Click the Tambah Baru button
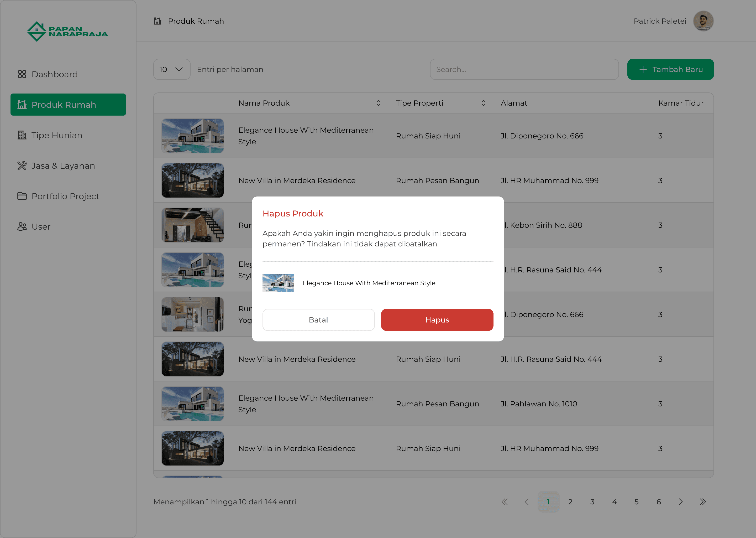This screenshot has width=756, height=538. [x=670, y=69]
